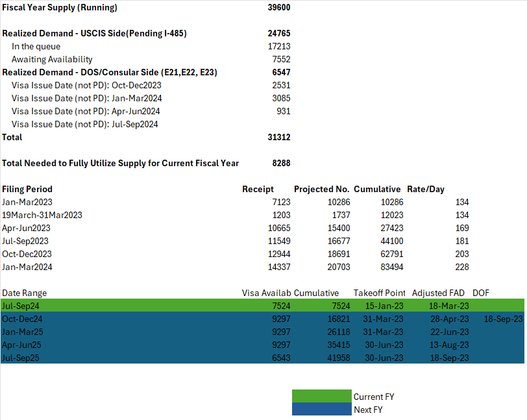Select the rate per day value 203
Viewport: 527px width, 420px height.
[x=462, y=254]
